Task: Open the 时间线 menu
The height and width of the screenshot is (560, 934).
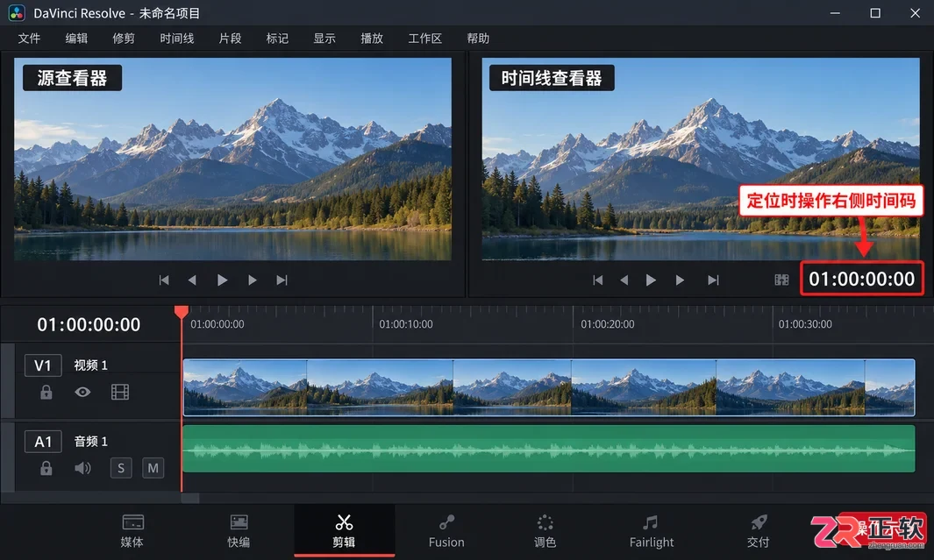Action: coord(177,39)
